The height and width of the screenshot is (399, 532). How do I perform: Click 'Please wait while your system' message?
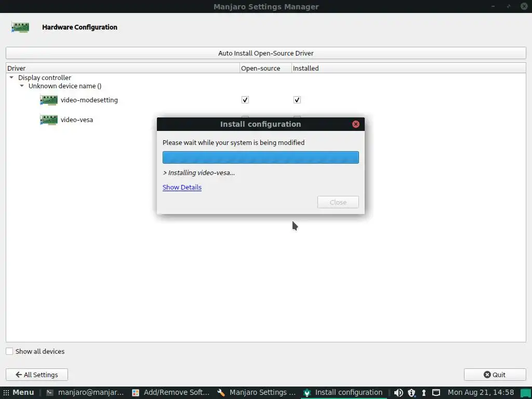[233, 142]
